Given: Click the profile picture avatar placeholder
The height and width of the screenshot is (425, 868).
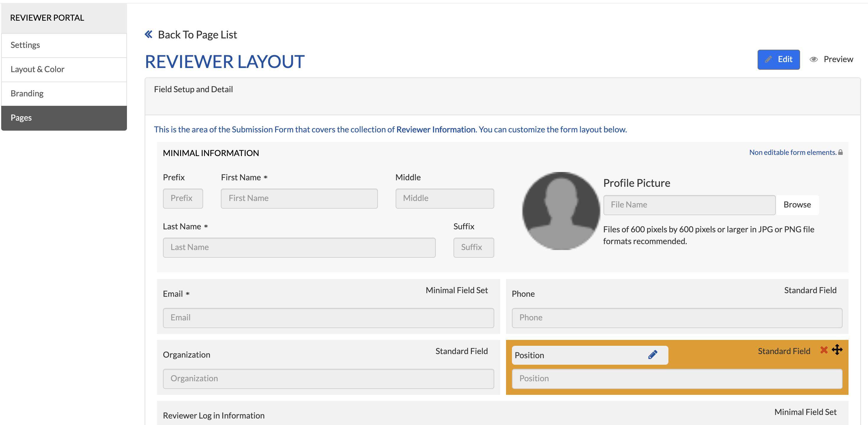Looking at the screenshot, I should [561, 211].
